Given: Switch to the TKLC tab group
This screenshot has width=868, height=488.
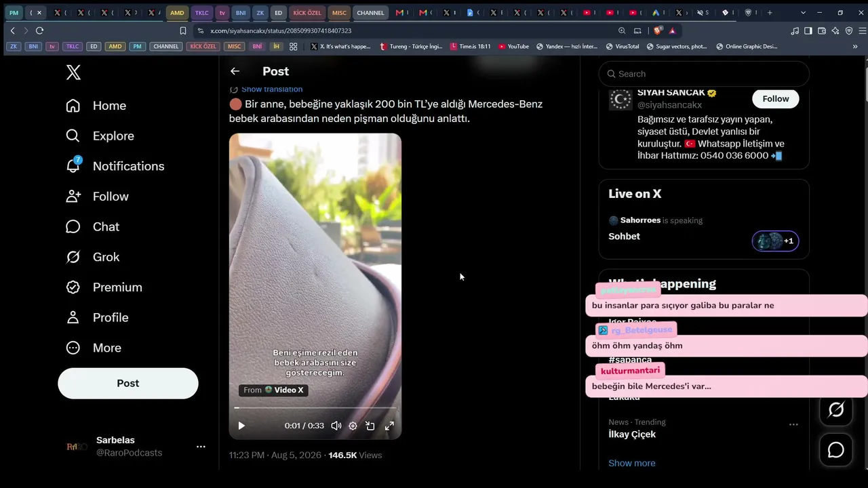Looking at the screenshot, I should 202,13.
